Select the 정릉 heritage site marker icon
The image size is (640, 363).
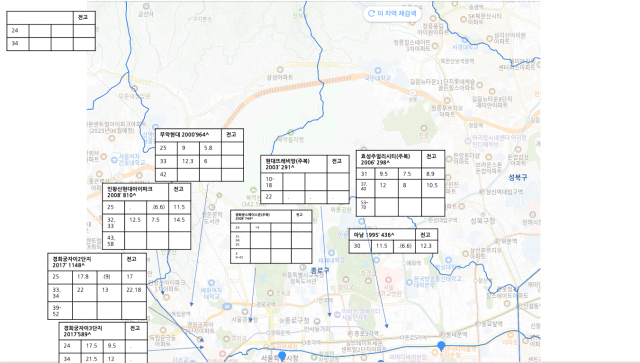[424, 128]
